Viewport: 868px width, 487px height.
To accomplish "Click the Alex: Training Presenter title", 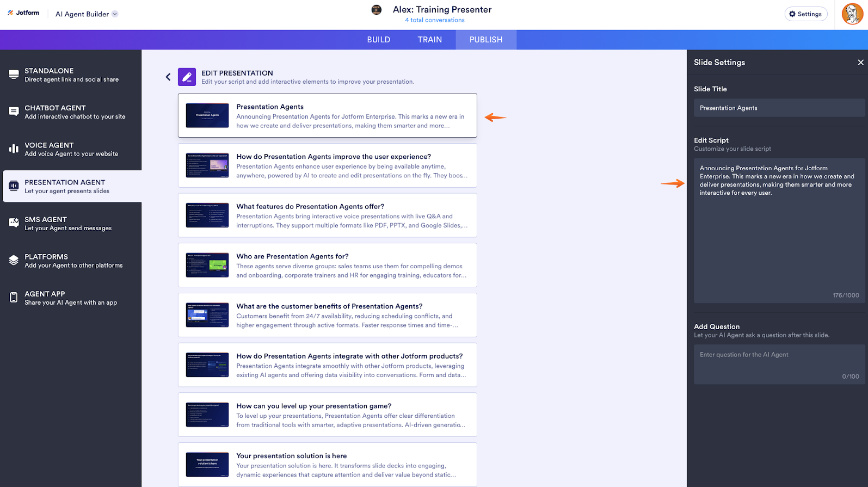I will [x=442, y=10].
